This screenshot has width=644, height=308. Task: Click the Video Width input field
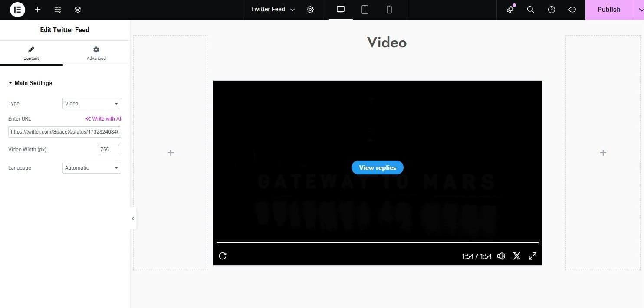[x=109, y=150]
